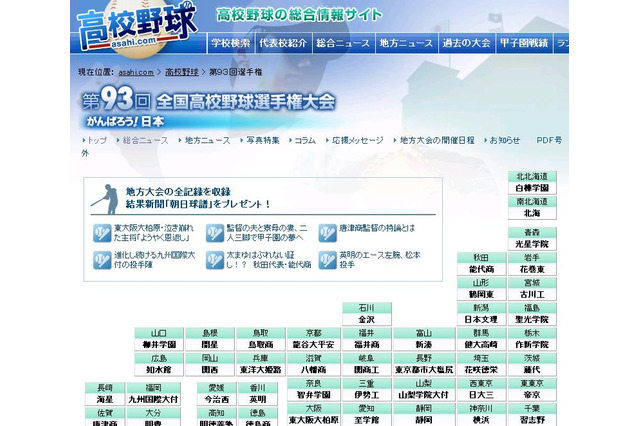This screenshot has height=426, width=640.
Task: Read article 東大阪大柏原・泣き崩れた主将
Action: coord(153,233)
